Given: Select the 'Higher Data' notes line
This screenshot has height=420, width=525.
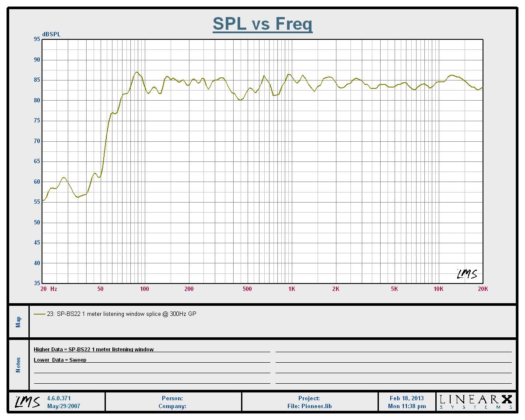Looking at the screenshot, I should [94, 349].
